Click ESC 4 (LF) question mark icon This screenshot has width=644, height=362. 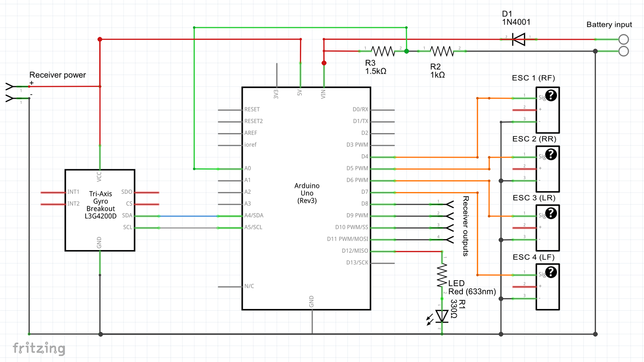tap(551, 272)
